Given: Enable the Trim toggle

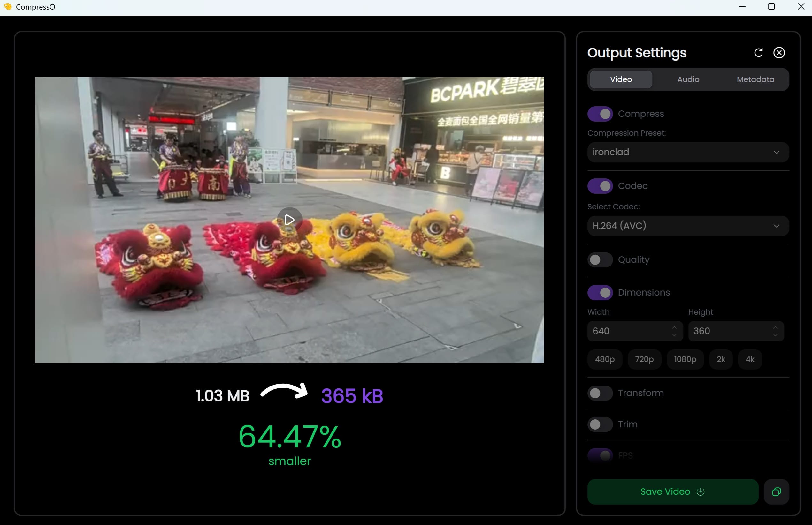Looking at the screenshot, I should 600,424.
